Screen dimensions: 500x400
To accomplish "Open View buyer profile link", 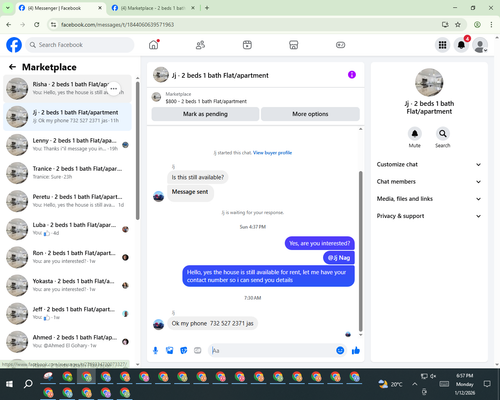I will [272, 153].
